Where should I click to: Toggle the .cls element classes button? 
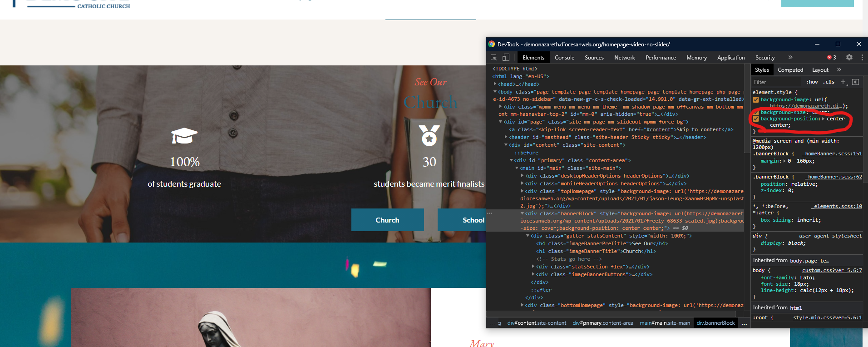point(829,82)
